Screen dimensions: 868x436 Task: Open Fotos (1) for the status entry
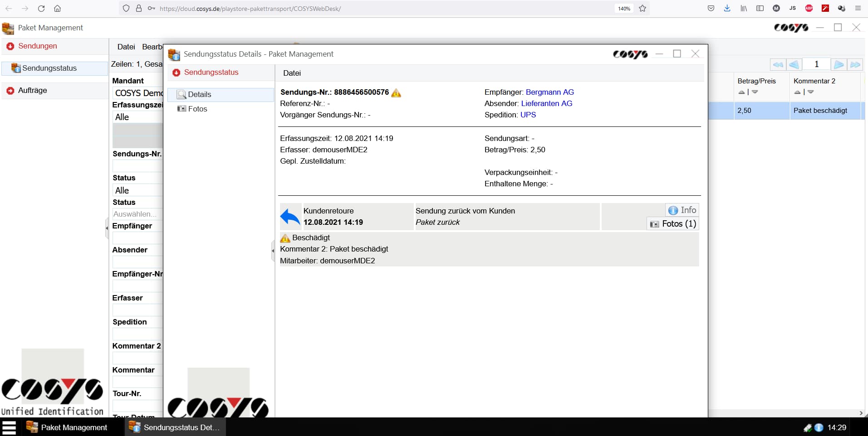pos(673,224)
